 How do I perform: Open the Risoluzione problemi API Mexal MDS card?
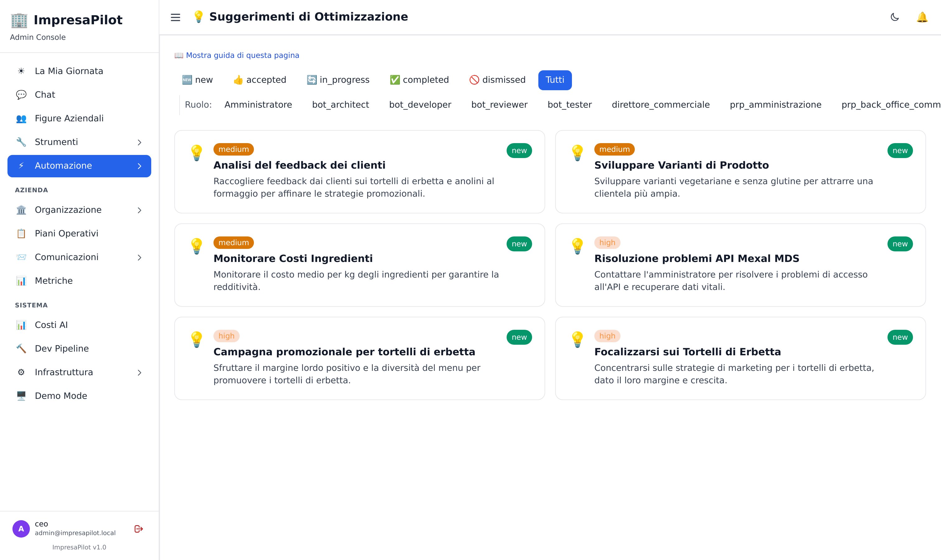(x=741, y=265)
